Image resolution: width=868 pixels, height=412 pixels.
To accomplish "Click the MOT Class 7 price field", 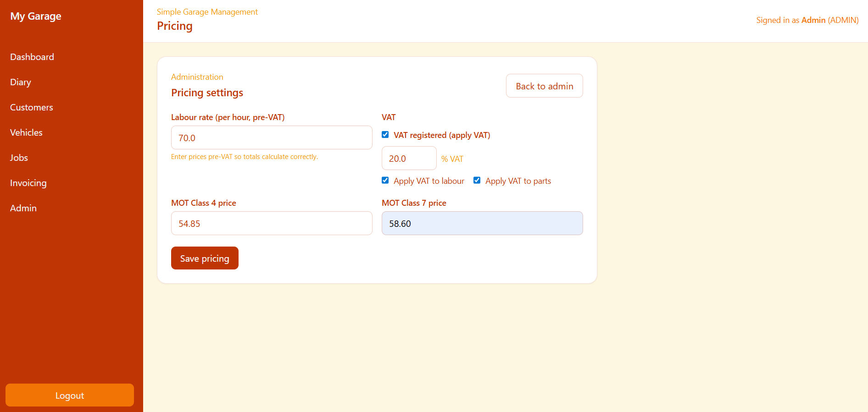I will 482,224.
